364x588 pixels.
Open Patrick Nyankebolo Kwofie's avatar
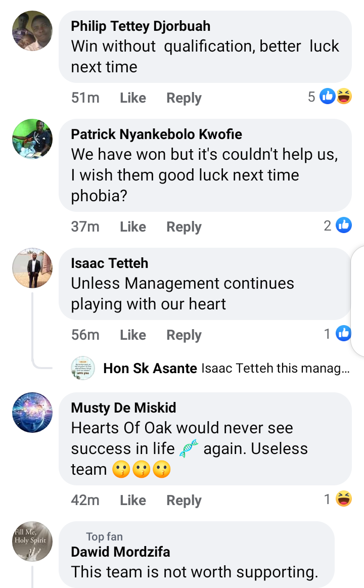tap(32, 139)
